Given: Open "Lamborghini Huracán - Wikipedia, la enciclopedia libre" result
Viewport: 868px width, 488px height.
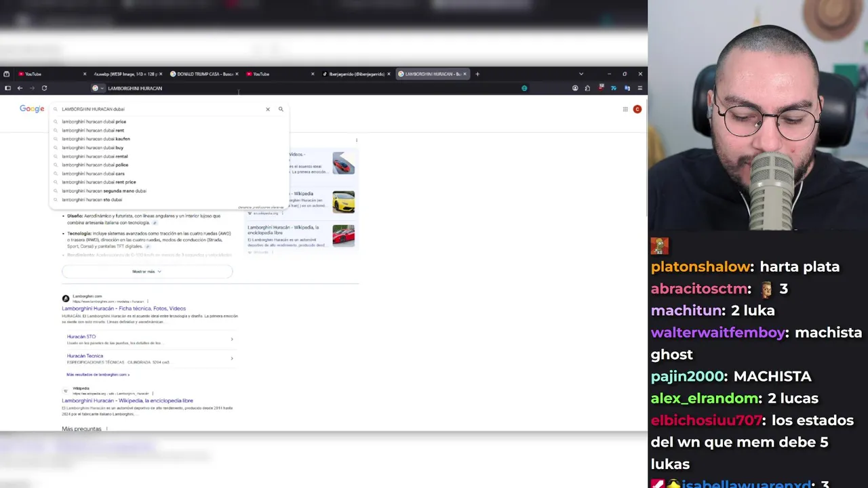Looking at the screenshot, I should tap(127, 401).
